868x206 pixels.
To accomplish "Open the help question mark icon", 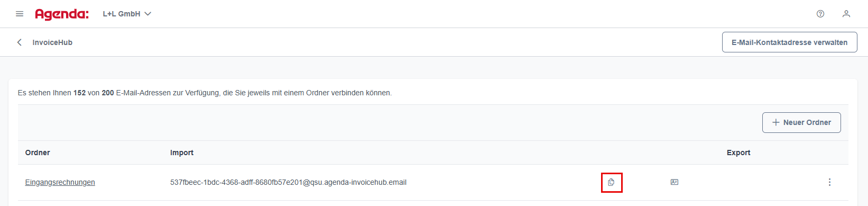I will click(x=820, y=14).
